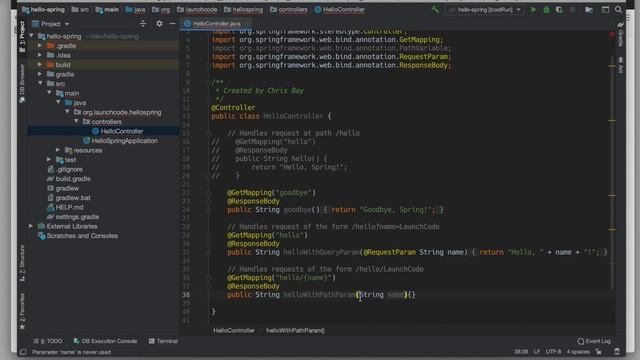Open the 1: Project side tab
The height and width of the screenshot is (360, 640).
[x=22, y=38]
